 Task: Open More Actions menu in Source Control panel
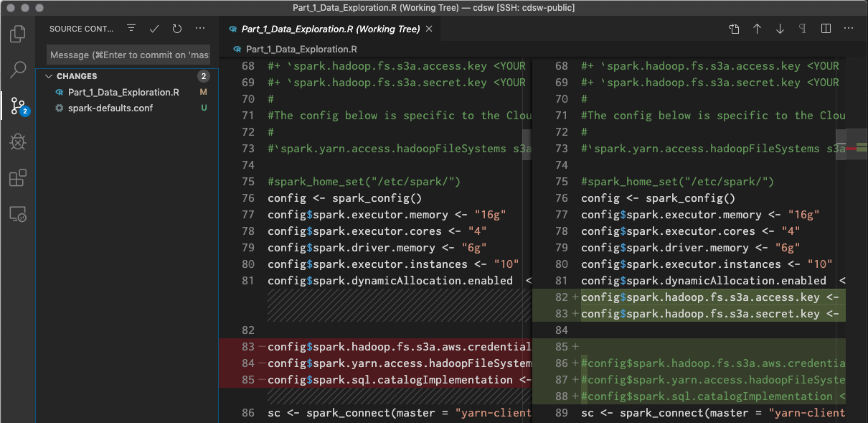(x=200, y=28)
